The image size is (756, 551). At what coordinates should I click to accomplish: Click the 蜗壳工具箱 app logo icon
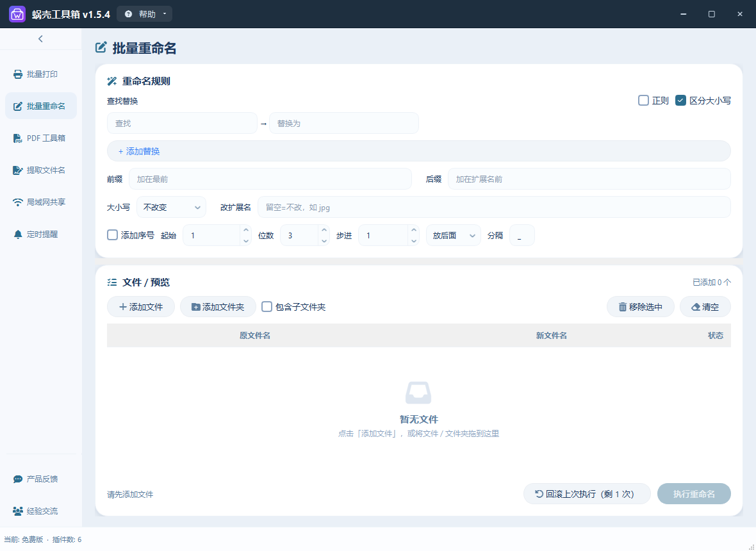point(17,14)
